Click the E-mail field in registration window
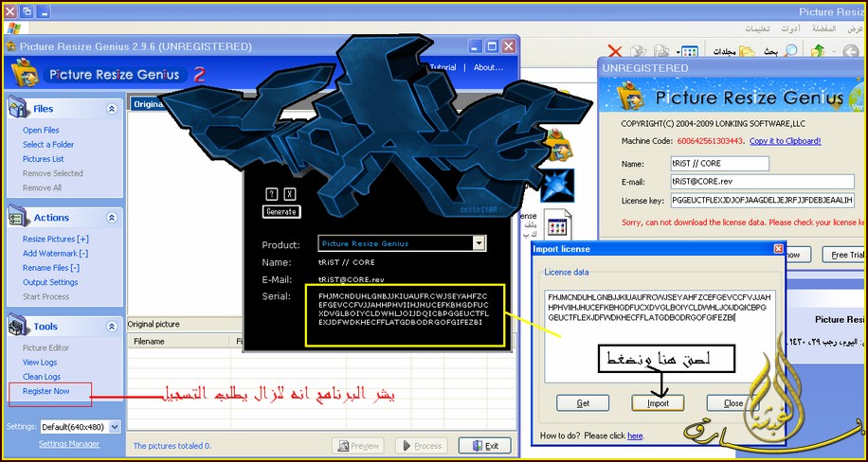Screen dimensions: 868x462 [762, 182]
